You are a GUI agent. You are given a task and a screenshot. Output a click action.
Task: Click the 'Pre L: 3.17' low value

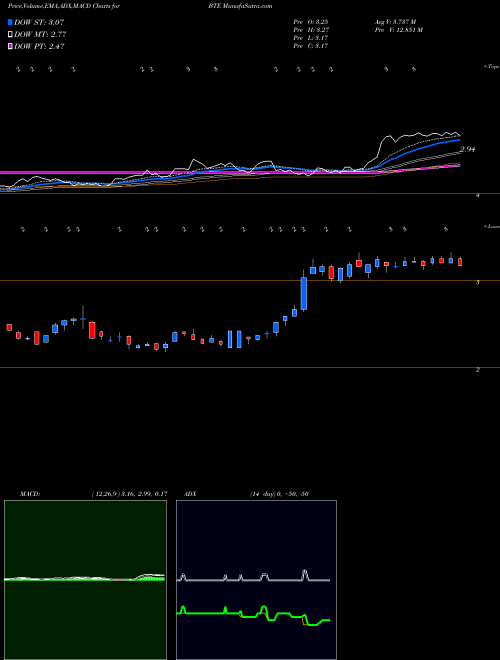click(311, 38)
